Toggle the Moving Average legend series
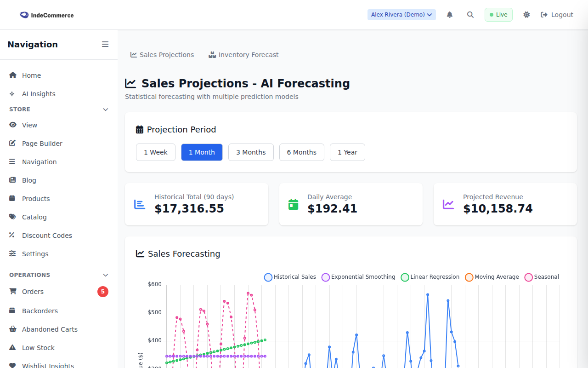 pyautogui.click(x=492, y=277)
